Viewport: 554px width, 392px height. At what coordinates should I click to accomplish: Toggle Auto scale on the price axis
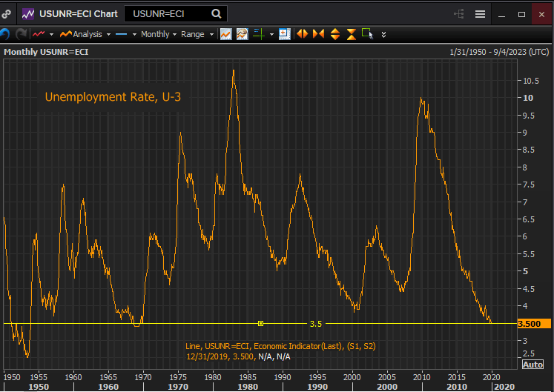coord(532,364)
